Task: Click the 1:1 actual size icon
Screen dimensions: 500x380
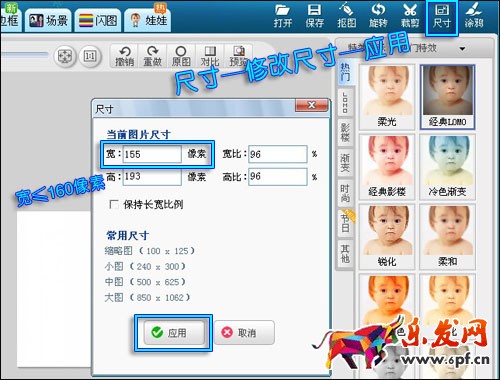Action: click(89, 56)
